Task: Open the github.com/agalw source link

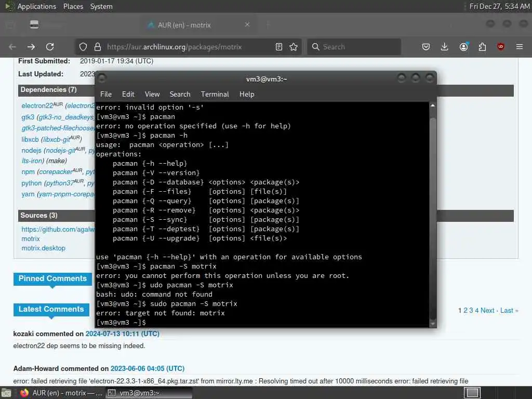Action: point(58,229)
